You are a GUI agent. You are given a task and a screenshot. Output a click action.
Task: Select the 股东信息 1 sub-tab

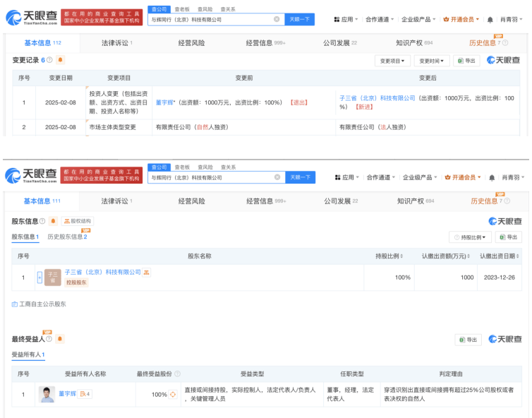[x=25, y=237]
